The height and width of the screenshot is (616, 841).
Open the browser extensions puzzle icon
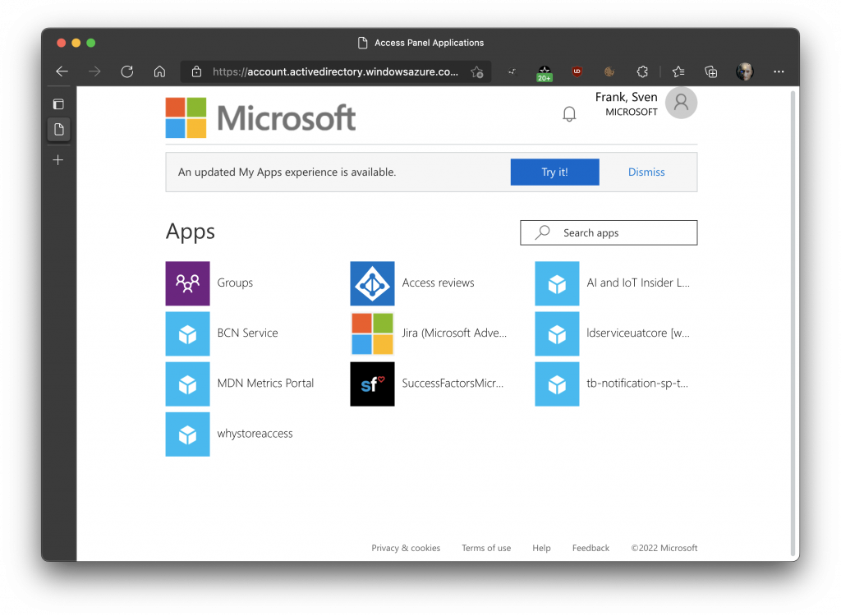[x=643, y=71]
